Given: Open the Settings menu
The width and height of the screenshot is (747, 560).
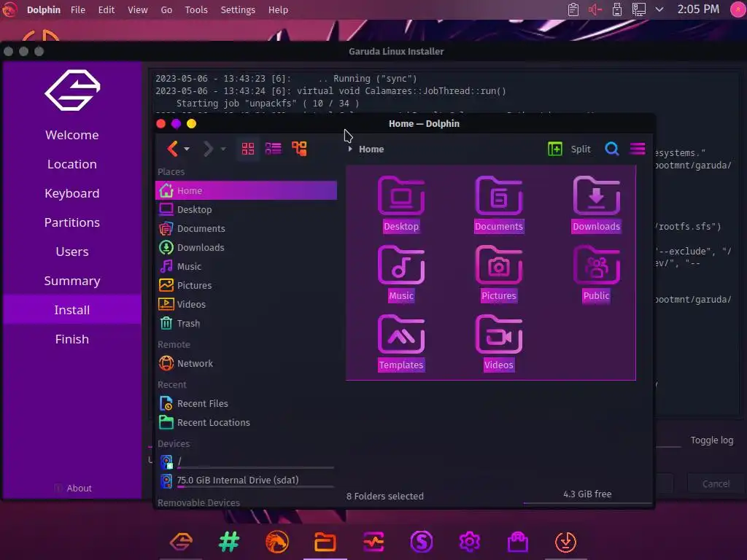Looking at the screenshot, I should pos(238,9).
